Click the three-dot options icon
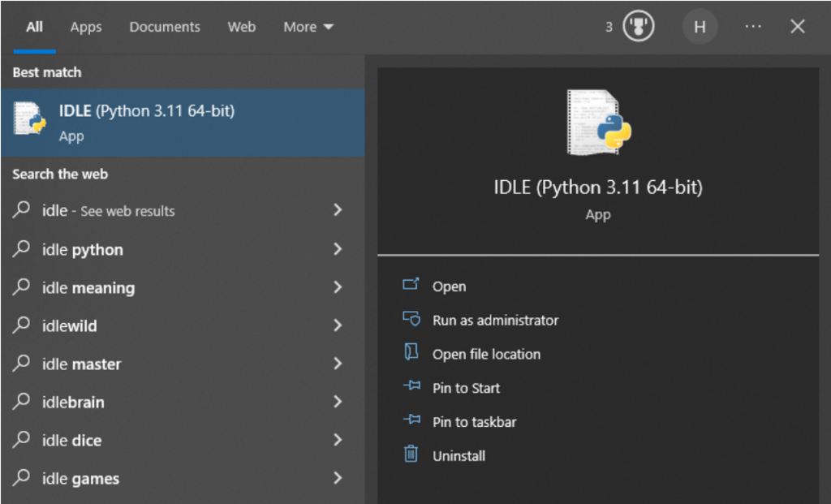831x504 pixels. (x=752, y=27)
